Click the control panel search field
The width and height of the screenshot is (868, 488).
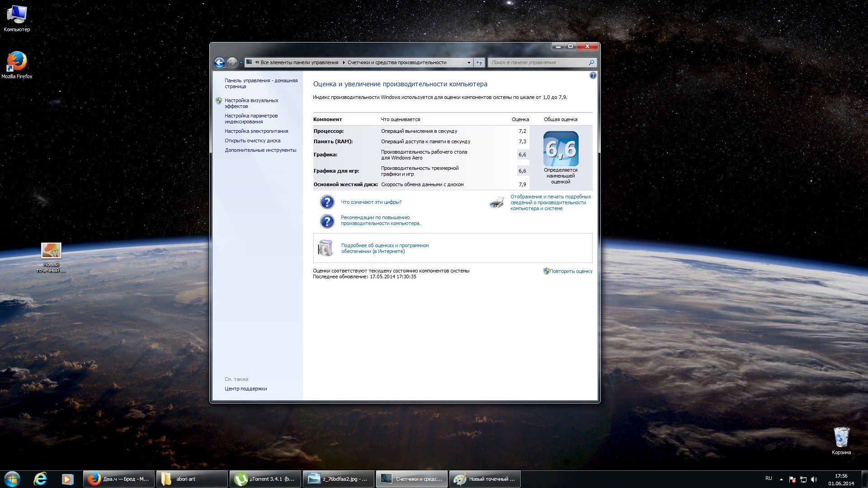[538, 62]
